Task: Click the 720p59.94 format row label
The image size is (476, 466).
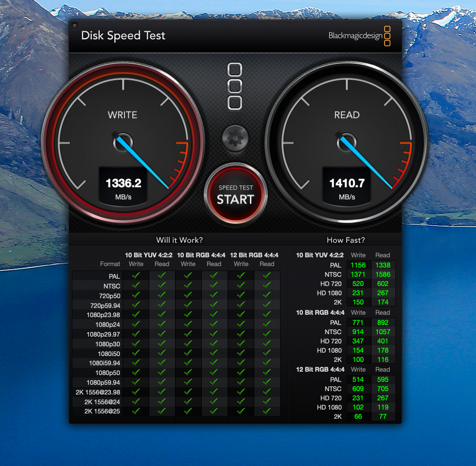Action: coord(105,305)
